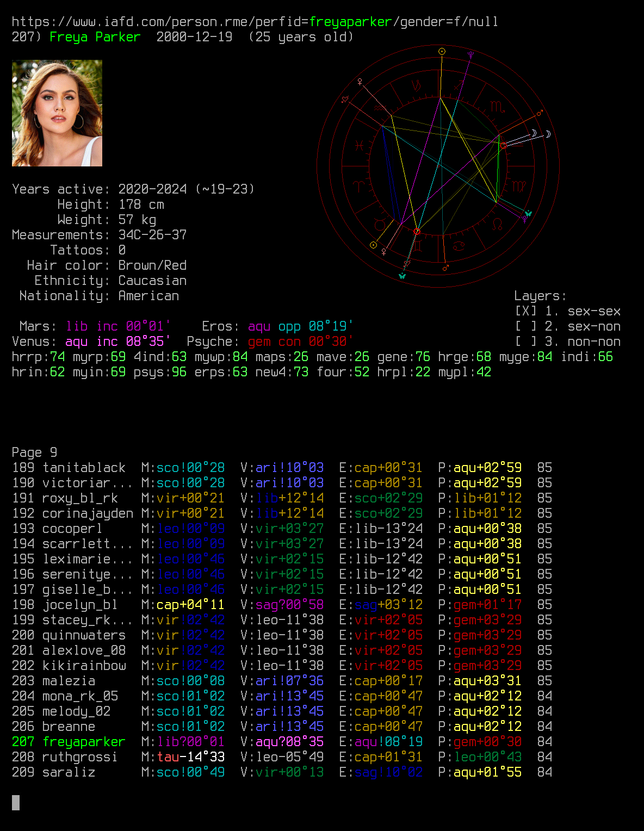Click the Sun symbol above Capricorn

point(442,52)
